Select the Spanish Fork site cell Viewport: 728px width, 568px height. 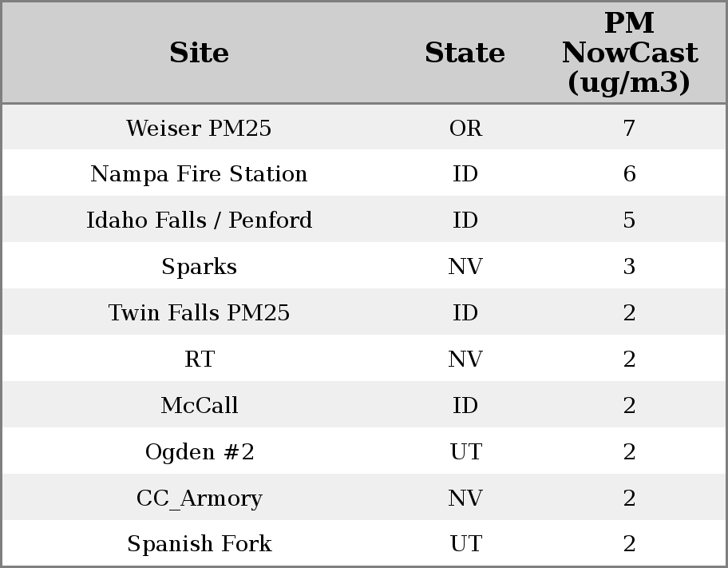click(199, 544)
